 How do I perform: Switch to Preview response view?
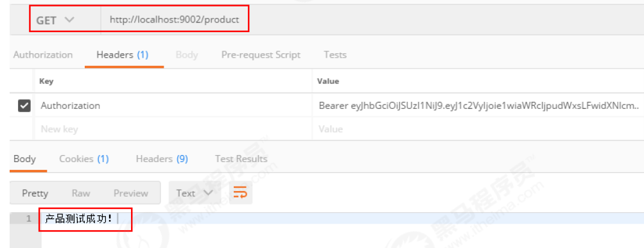pyautogui.click(x=130, y=193)
